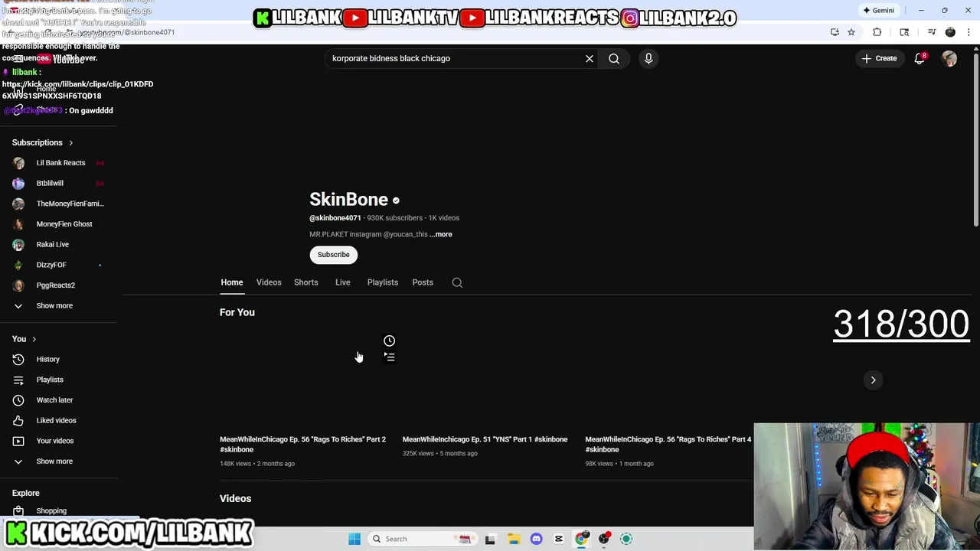Open Gemini in Chrome
This screenshot has width=980, height=551.
(x=878, y=10)
